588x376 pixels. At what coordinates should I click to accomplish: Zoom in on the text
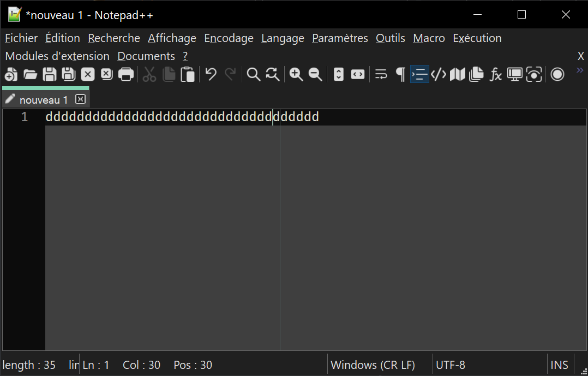tap(296, 74)
